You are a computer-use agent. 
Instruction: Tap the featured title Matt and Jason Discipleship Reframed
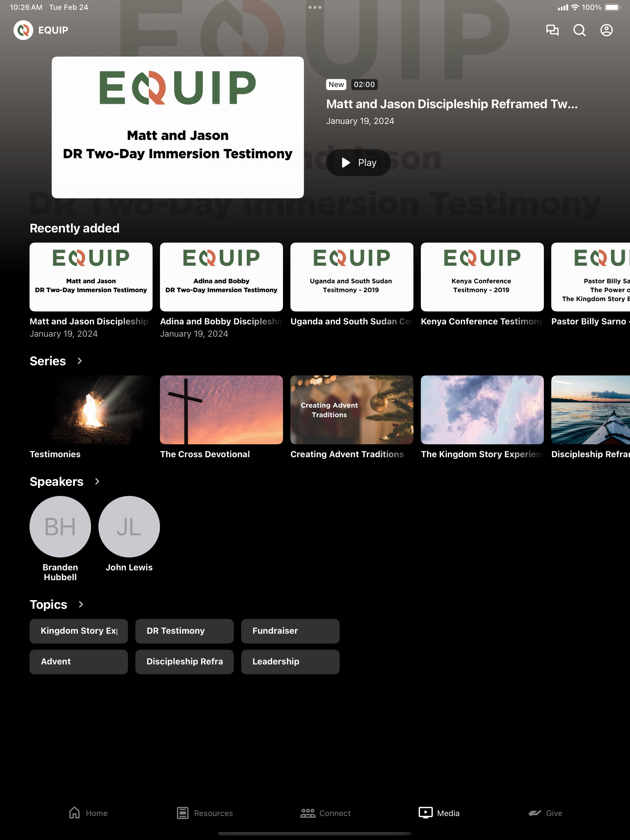coord(452,104)
